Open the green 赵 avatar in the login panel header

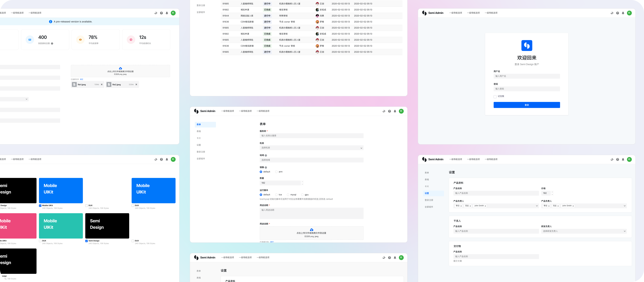[629, 13]
